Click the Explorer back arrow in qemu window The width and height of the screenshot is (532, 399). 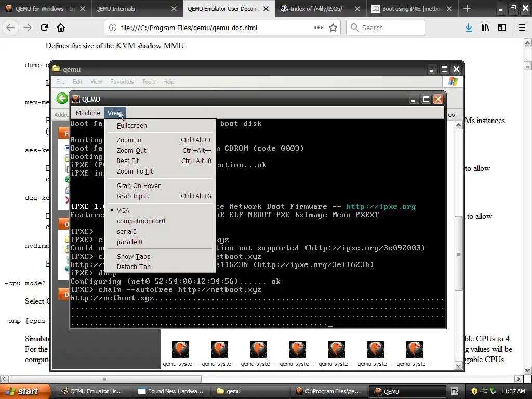tap(62, 98)
